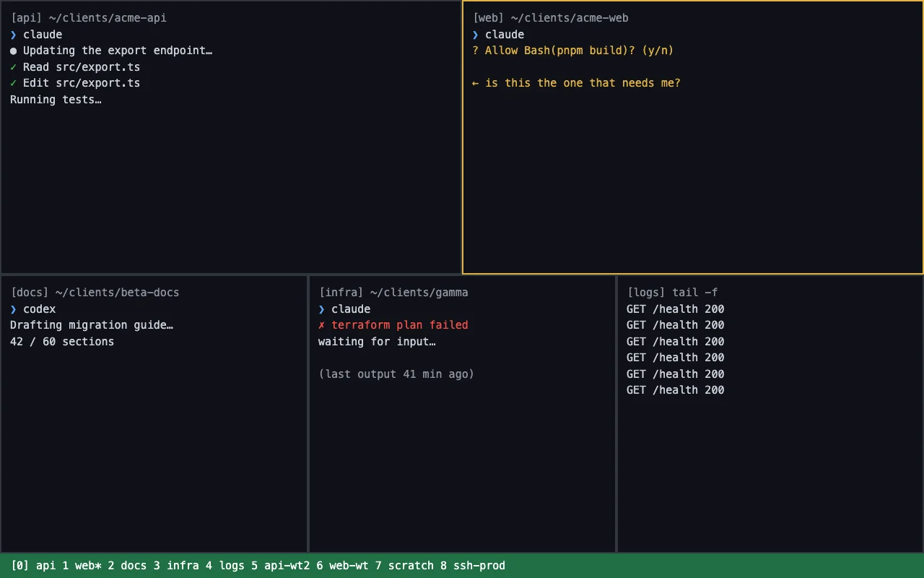Switch to the docs window in status bar

(134, 566)
